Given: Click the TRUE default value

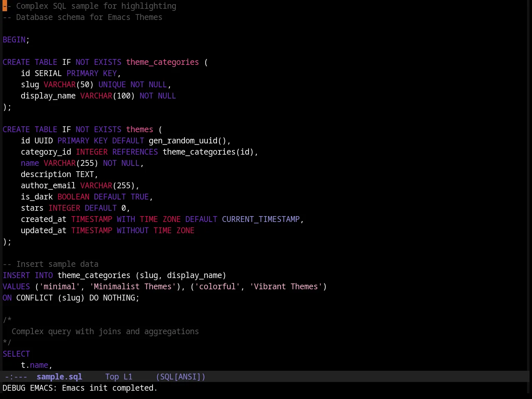Looking at the screenshot, I should coord(140,197).
